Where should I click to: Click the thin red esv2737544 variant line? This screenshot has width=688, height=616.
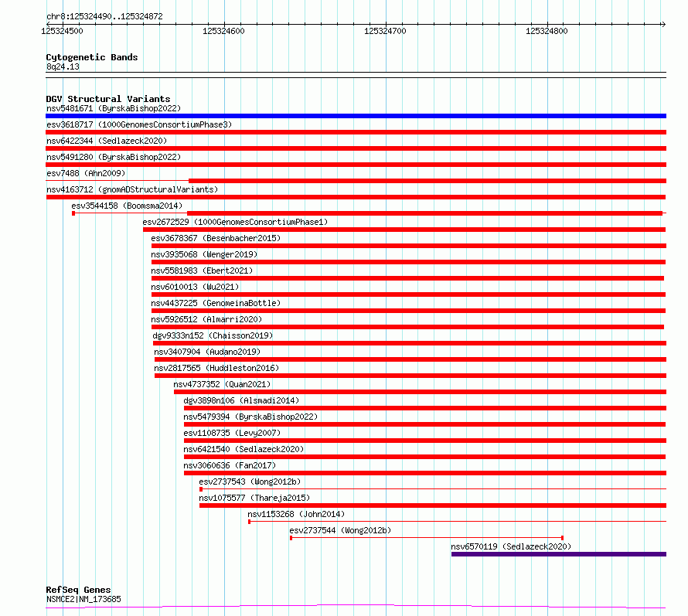click(x=427, y=538)
